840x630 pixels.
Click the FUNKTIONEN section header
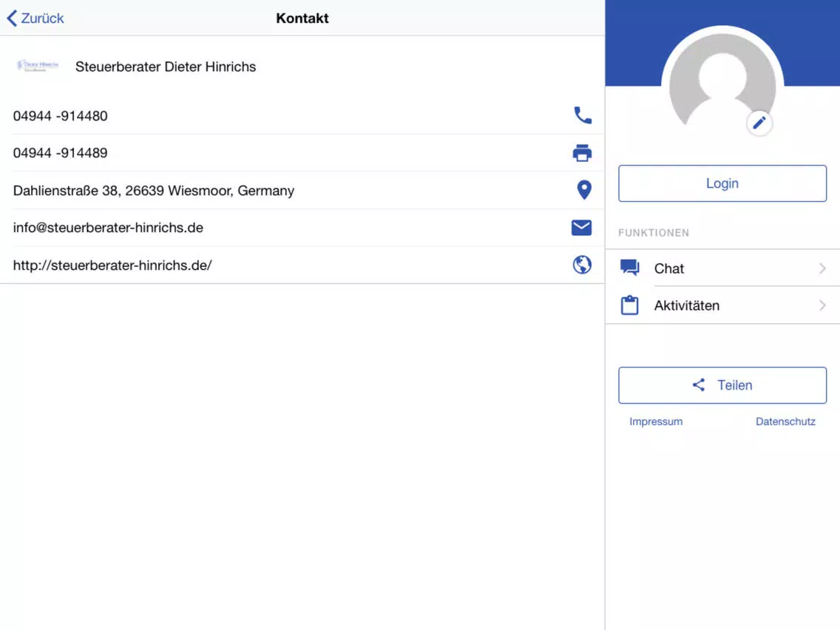[x=654, y=233]
